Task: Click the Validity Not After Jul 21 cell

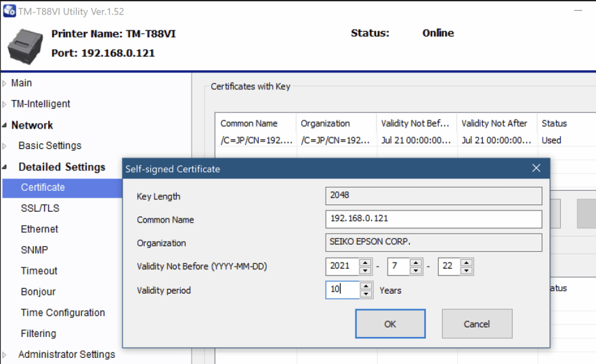Action: pos(497,141)
